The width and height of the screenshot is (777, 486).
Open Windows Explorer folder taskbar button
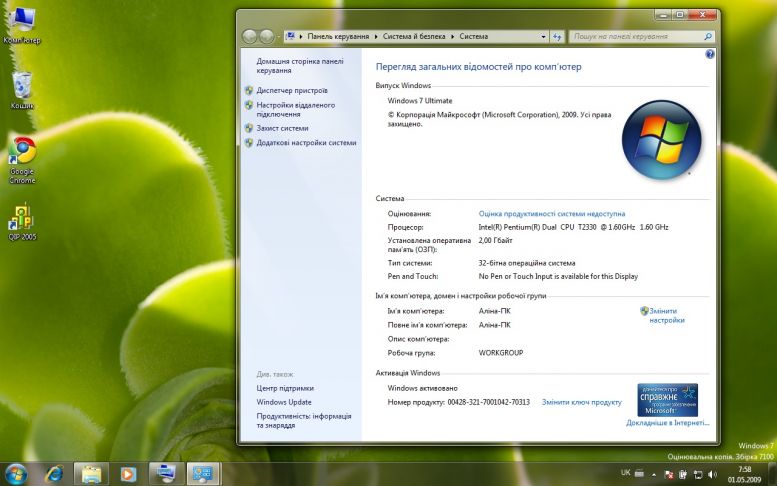click(x=91, y=474)
